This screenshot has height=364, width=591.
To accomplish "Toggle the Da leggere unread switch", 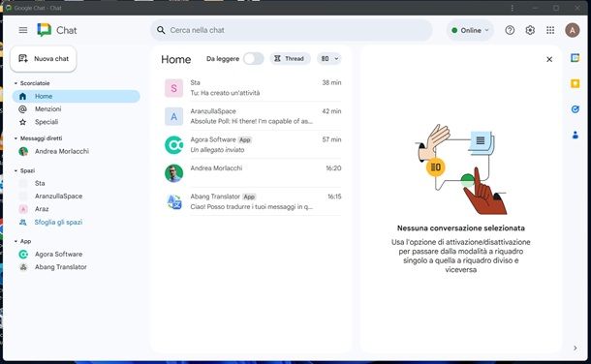I will pyautogui.click(x=253, y=59).
